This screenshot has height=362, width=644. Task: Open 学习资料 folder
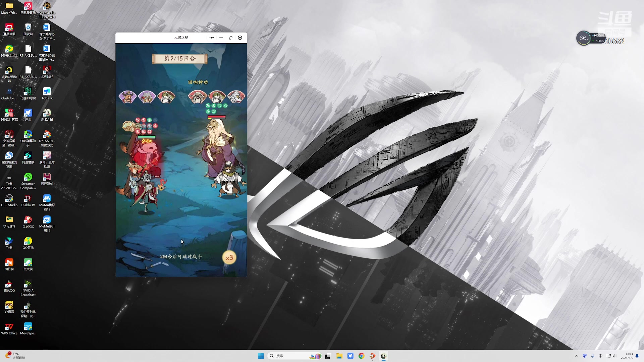click(9, 222)
